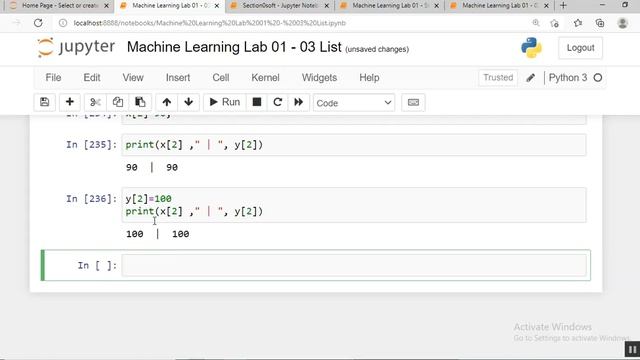
Task: Log out with the Logout button
Action: (x=580, y=48)
